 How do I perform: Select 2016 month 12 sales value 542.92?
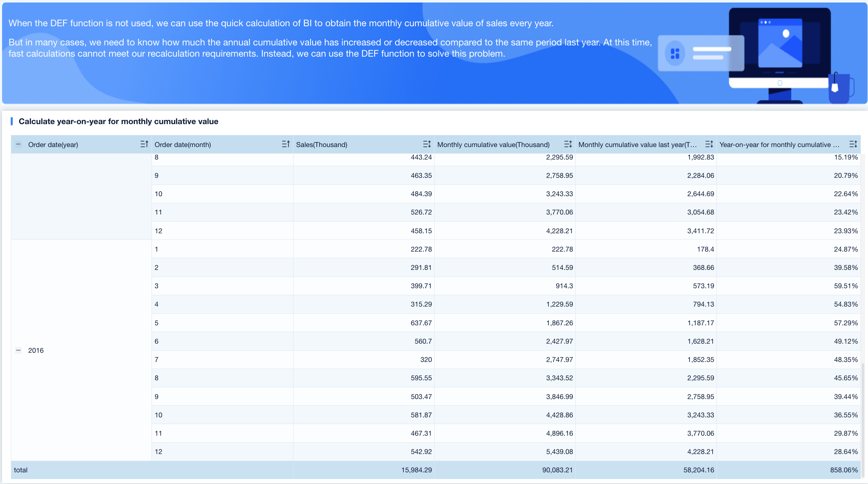[x=421, y=452]
